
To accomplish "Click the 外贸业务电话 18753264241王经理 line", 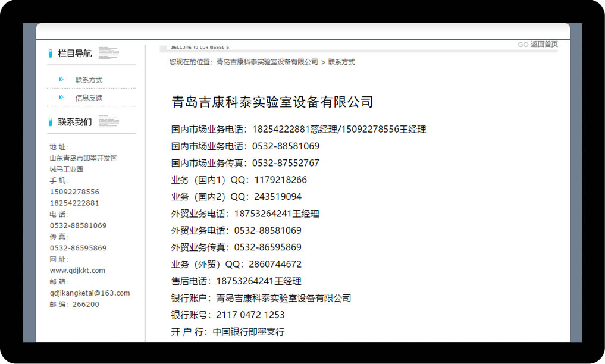I will (245, 214).
